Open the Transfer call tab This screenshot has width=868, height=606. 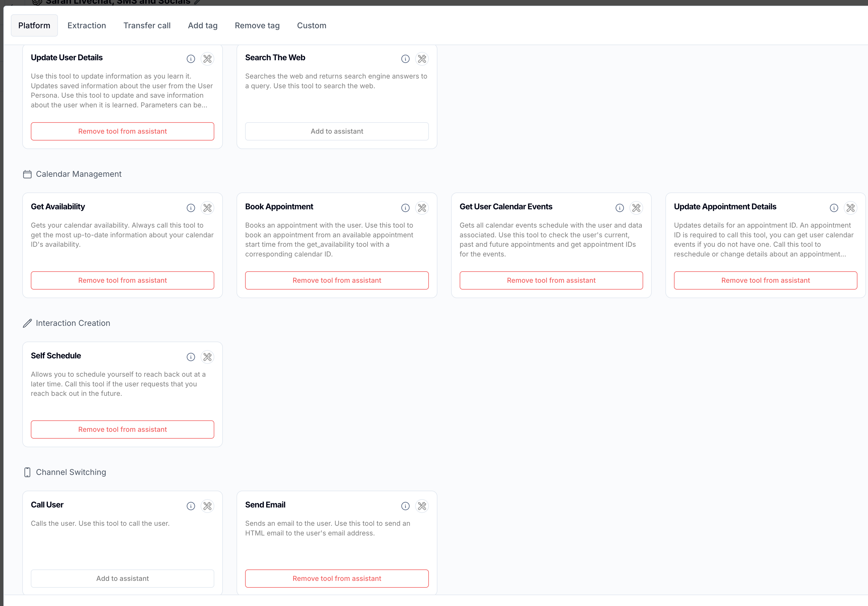point(147,25)
